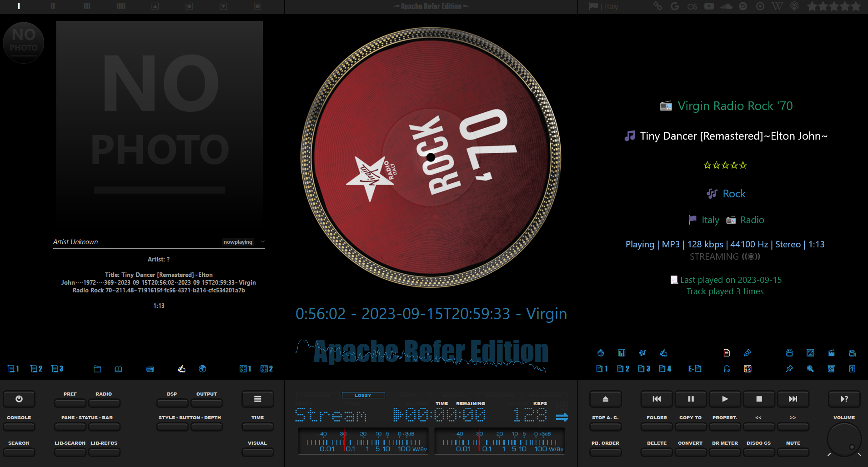Open mixer panel tab 2 in left panel
The height and width of the screenshot is (467, 868).
[266, 369]
